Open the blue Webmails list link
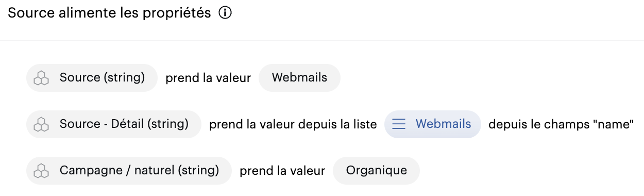Image resolution: width=644 pixels, height=196 pixels. pos(433,124)
